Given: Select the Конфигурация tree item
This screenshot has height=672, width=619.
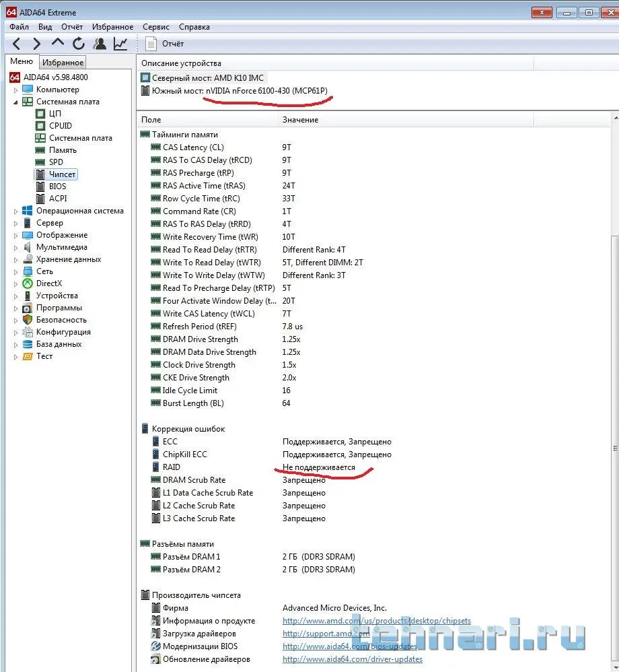Looking at the screenshot, I should click(x=63, y=332).
